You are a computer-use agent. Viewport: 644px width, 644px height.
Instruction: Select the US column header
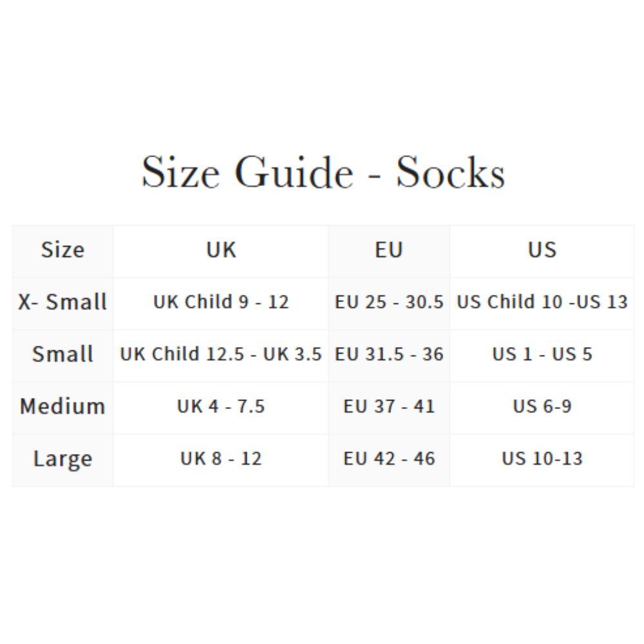coord(542,250)
